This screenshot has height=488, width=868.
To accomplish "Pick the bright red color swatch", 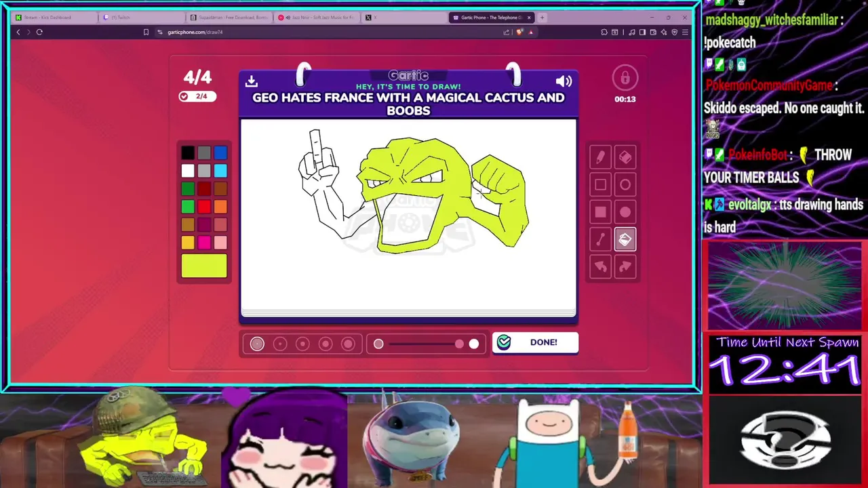I will (204, 207).
